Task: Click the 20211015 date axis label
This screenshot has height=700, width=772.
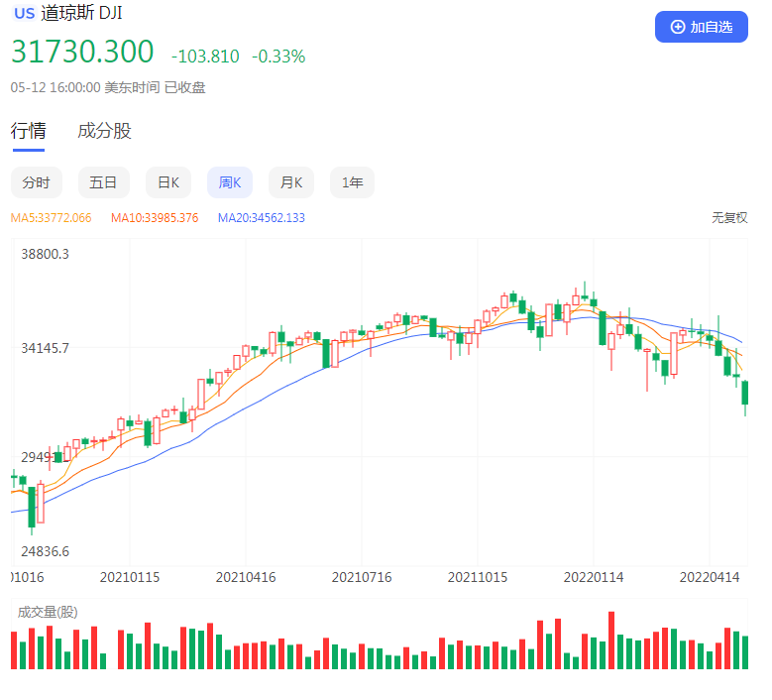Action: tap(478, 577)
